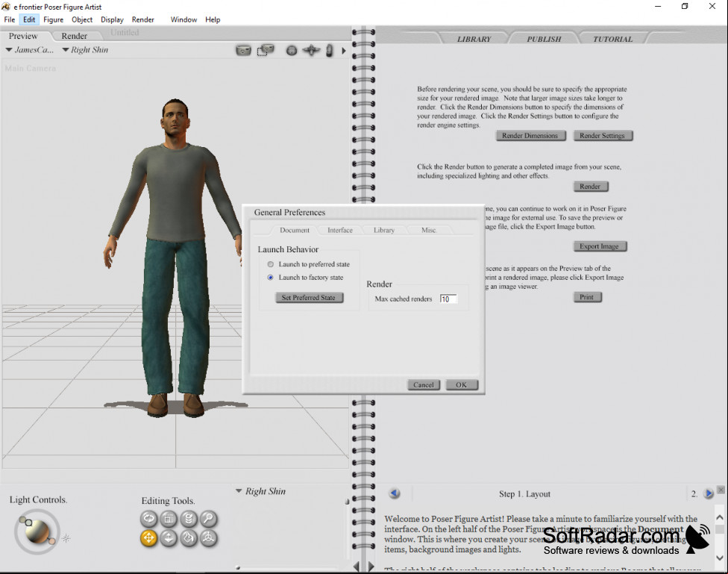Image resolution: width=728 pixels, height=574 pixels.
Task: Confirm preferences with OK button
Action: (462, 385)
